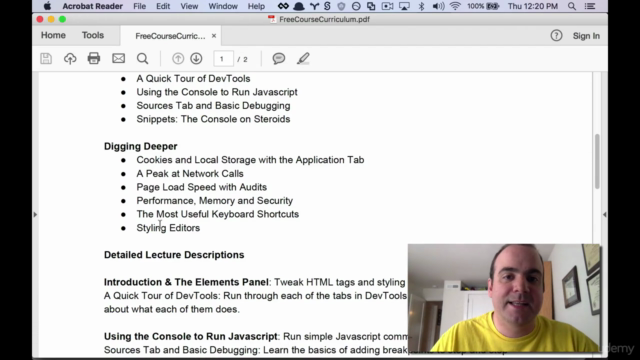
Task: Click the AirPlay display icon
Action: click(x=404, y=6)
